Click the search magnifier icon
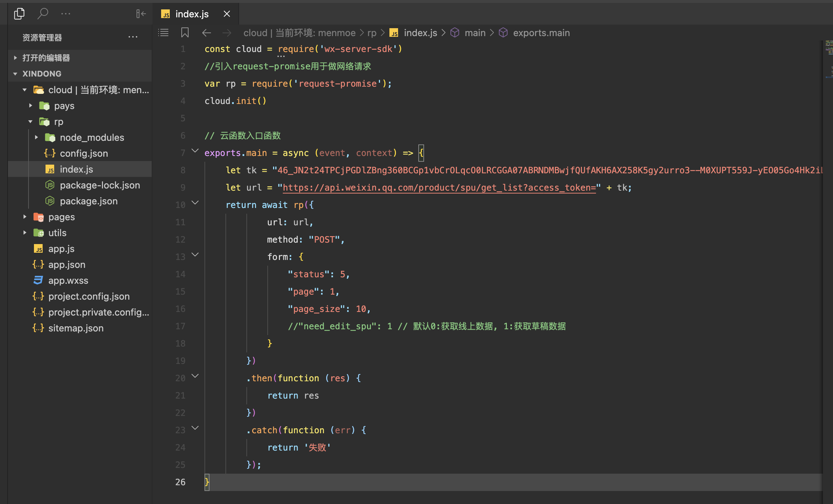The width and height of the screenshot is (833, 504). click(x=43, y=14)
